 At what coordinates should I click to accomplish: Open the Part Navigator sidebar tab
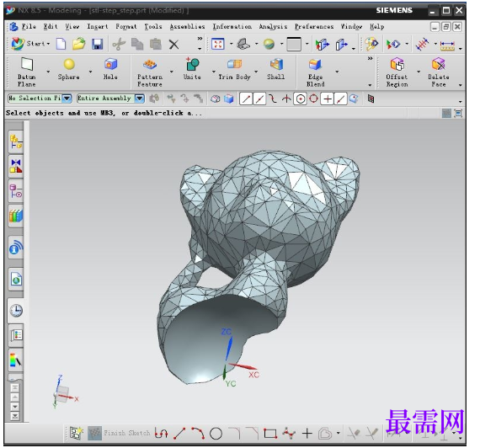point(16,191)
